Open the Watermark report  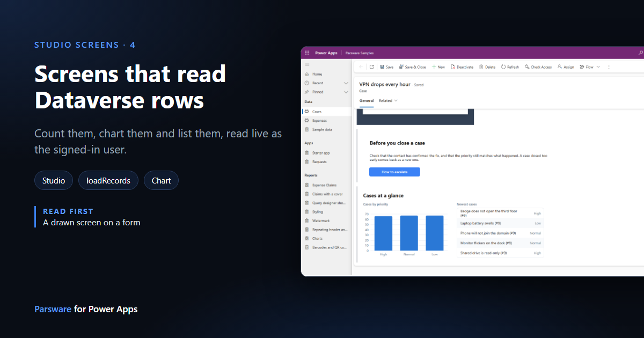pos(326,221)
